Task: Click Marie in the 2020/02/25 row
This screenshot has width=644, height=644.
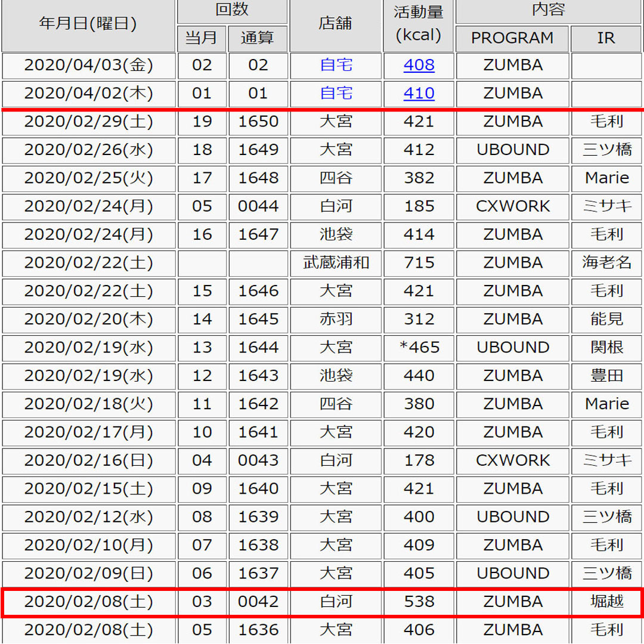Action: (606, 178)
